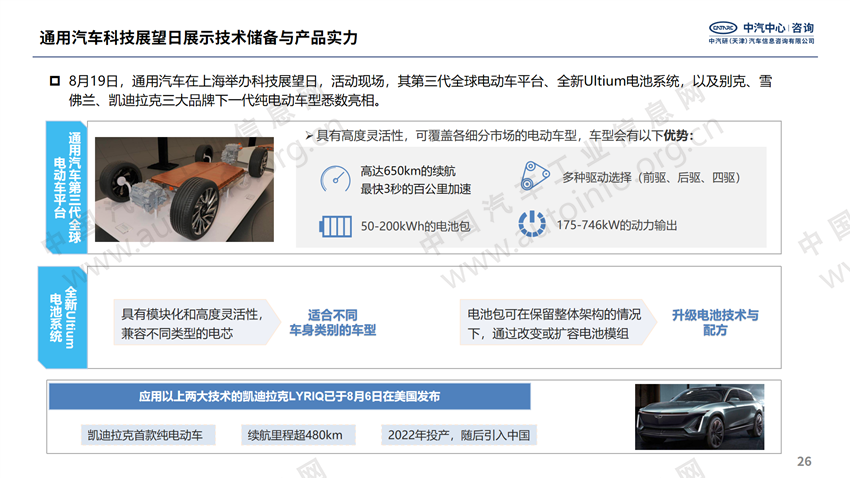Click the blue text 升级电池技术与配方

tap(715, 322)
